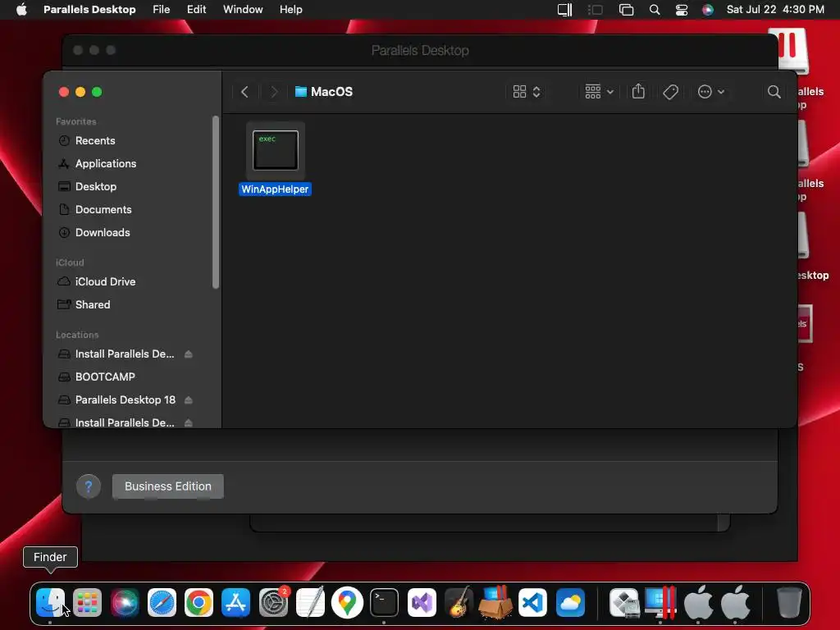This screenshot has height=630, width=840.
Task: Select Documents in the Finder sidebar
Action: pos(103,209)
